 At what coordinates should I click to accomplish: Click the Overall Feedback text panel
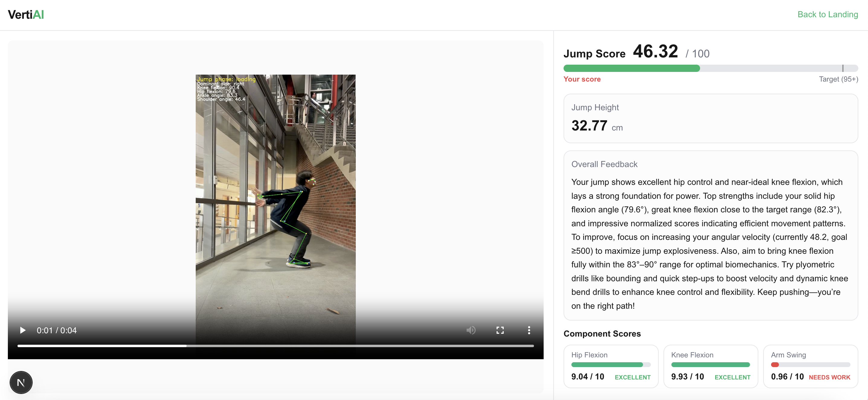tap(710, 235)
